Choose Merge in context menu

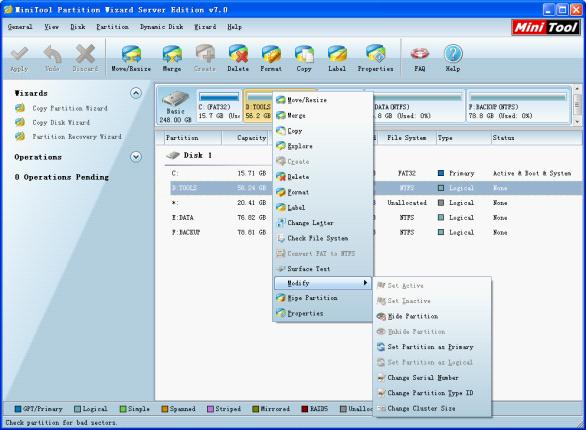[x=323, y=115]
